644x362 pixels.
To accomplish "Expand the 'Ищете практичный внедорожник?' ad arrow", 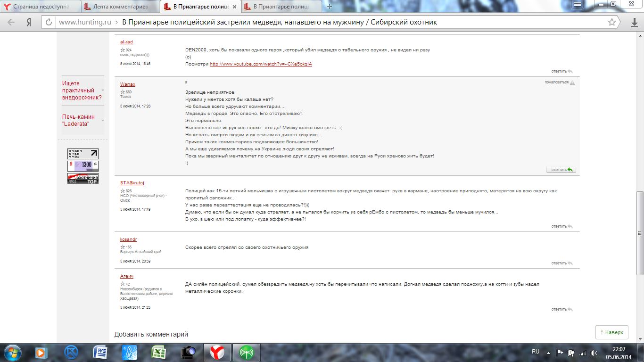I will 103,90.
